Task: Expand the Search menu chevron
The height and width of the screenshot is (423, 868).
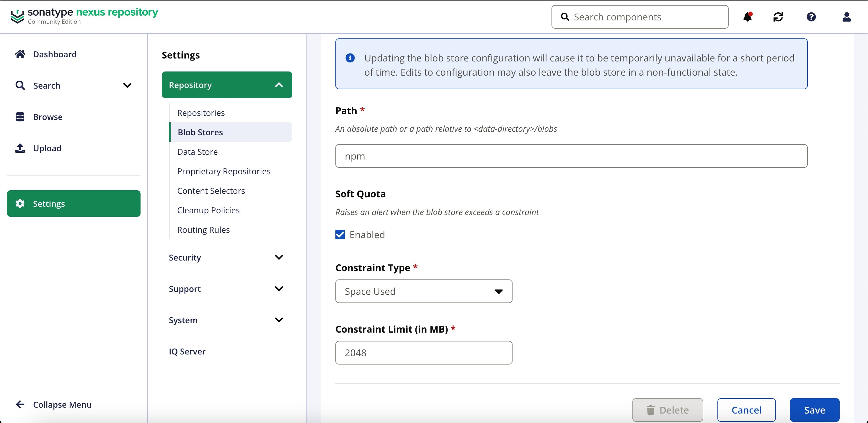Action: coord(127,86)
